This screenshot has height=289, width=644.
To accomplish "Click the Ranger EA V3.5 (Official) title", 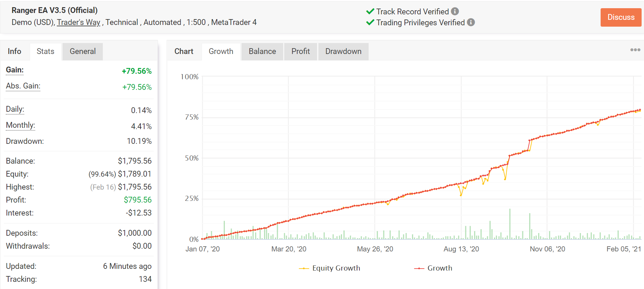I will point(55,10).
